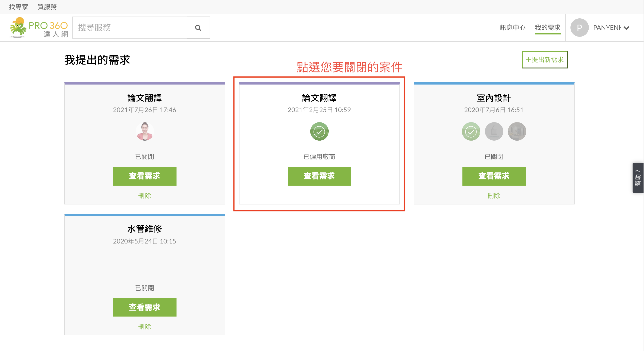Click the search magnifier icon
This screenshot has height=351, width=644.
coord(198,28)
